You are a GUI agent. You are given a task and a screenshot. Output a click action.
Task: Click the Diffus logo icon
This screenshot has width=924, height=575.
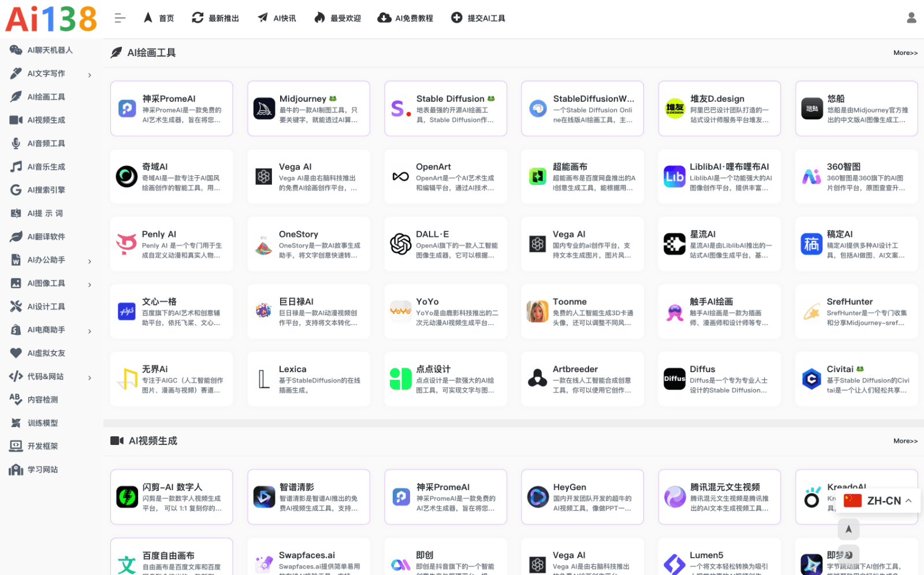[x=675, y=379]
